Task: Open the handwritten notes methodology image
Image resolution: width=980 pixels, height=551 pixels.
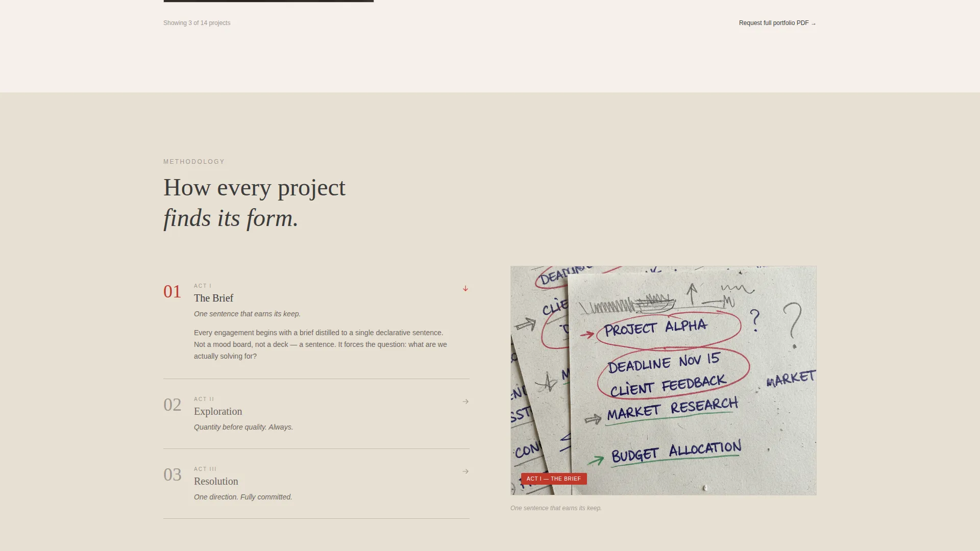Action: [663, 381]
